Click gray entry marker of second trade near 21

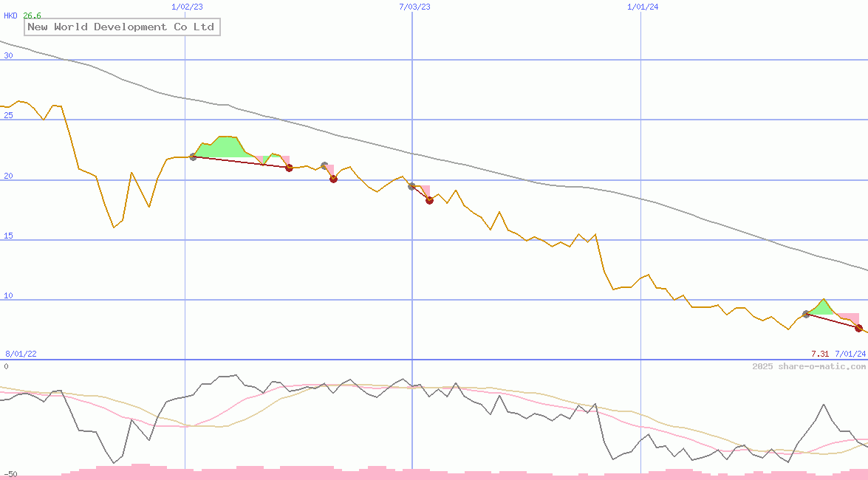[324, 165]
